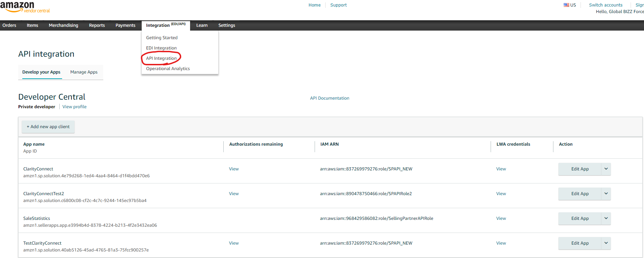View LWA credentials for SaleStatistics
This screenshot has width=644, height=258.
(501, 218)
